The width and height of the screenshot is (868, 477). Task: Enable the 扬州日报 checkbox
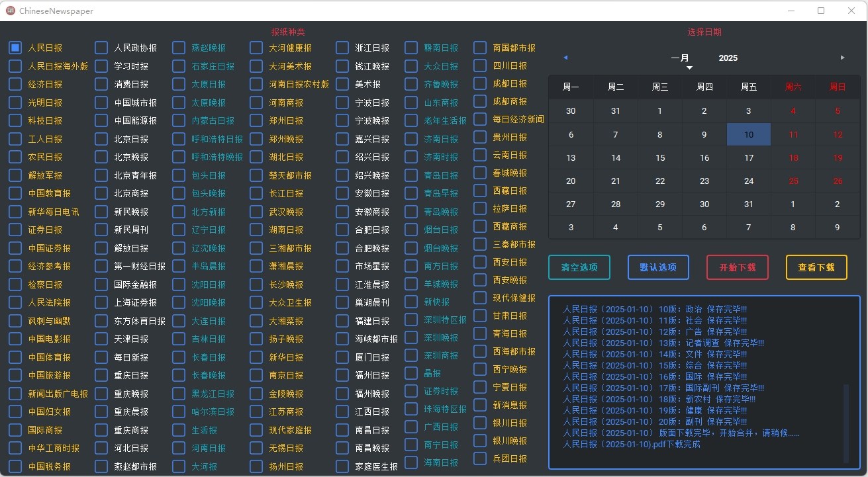[256, 466]
